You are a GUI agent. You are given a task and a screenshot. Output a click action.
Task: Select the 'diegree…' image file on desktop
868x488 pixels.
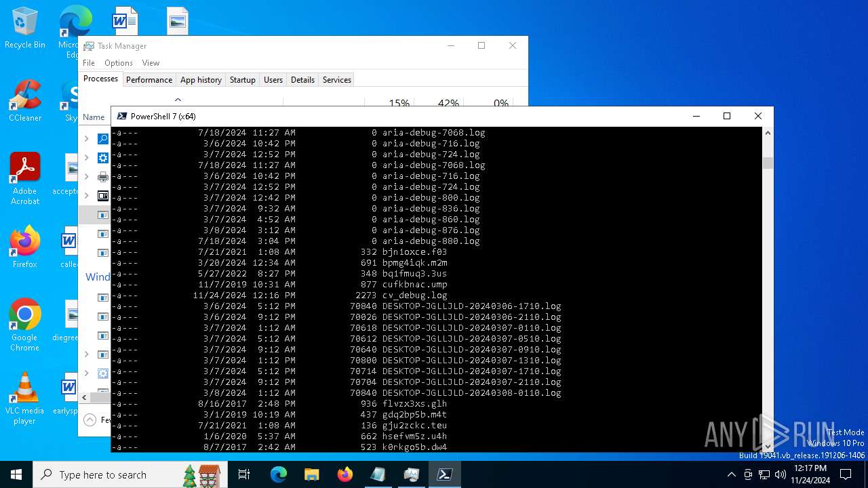point(66,320)
